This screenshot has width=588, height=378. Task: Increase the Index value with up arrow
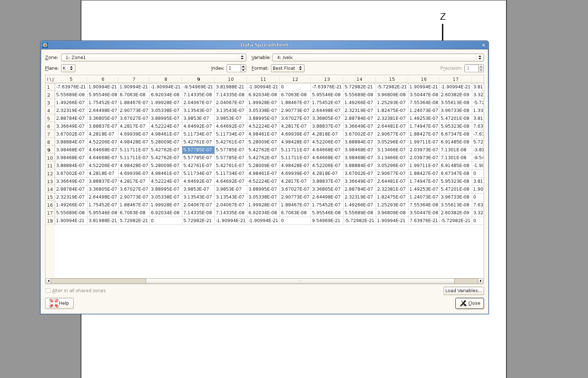243,67
